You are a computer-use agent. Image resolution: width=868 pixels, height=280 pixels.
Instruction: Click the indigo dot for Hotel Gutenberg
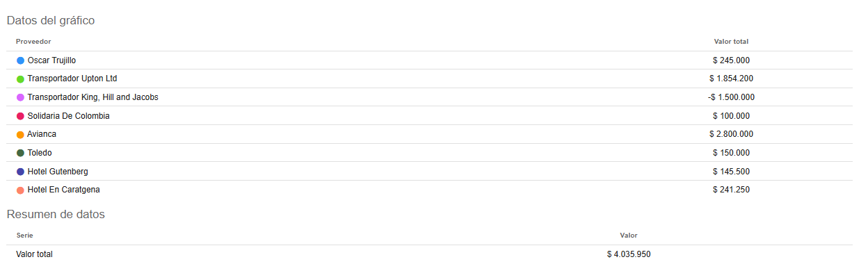click(x=20, y=172)
